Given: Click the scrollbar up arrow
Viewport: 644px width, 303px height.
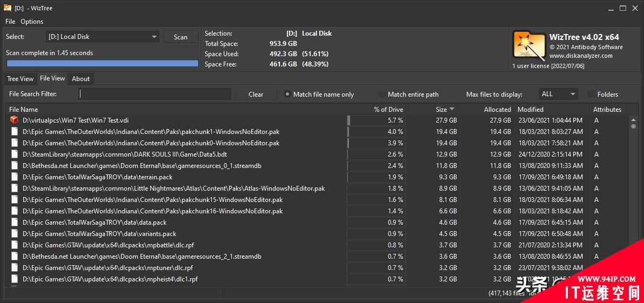Looking at the screenshot, I should 633,119.
